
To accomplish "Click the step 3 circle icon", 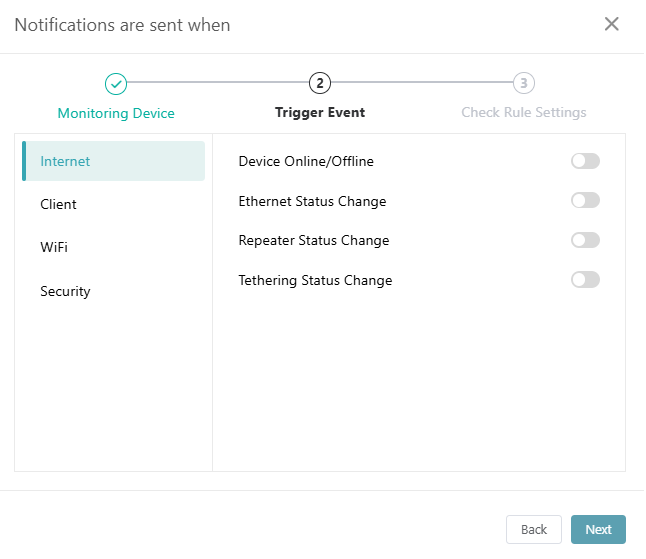I will [x=524, y=83].
